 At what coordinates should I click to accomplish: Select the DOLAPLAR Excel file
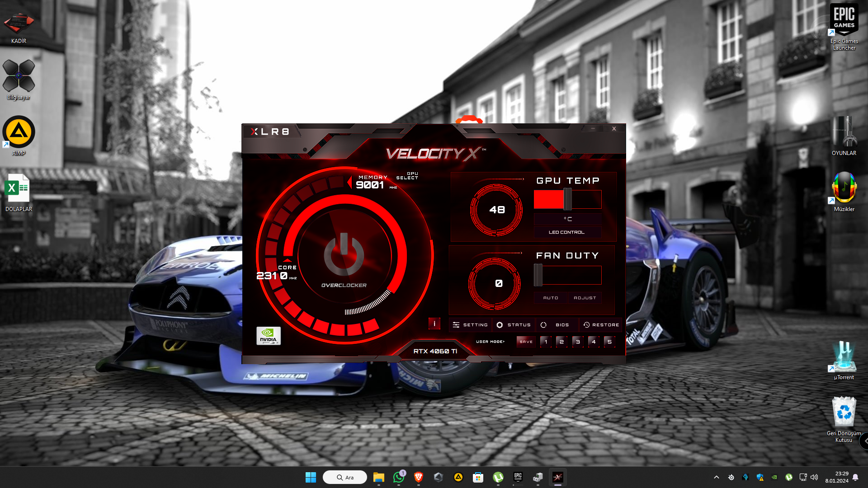pyautogui.click(x=19, y=192)
